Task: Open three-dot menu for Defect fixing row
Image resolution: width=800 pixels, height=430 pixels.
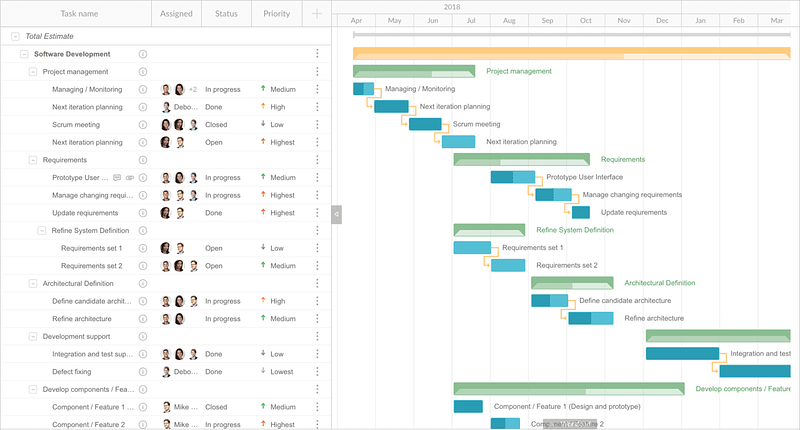Action: click(x=317, y=371)
